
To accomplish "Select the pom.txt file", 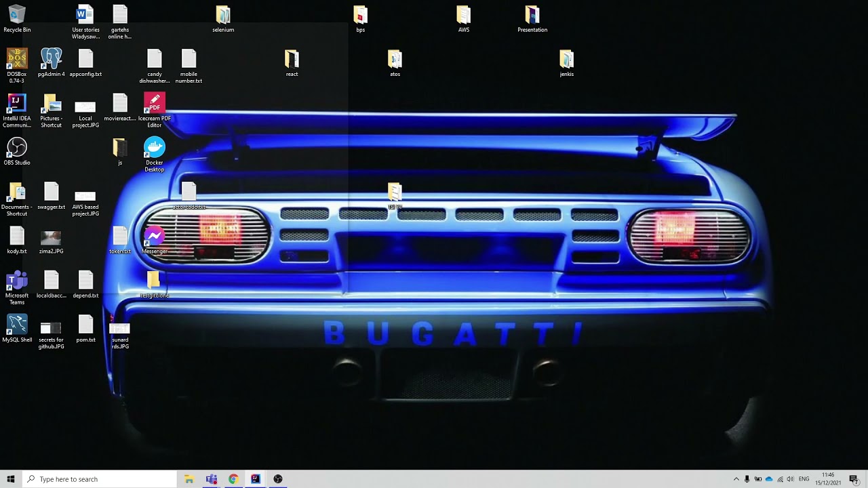I will pos(85,329).
